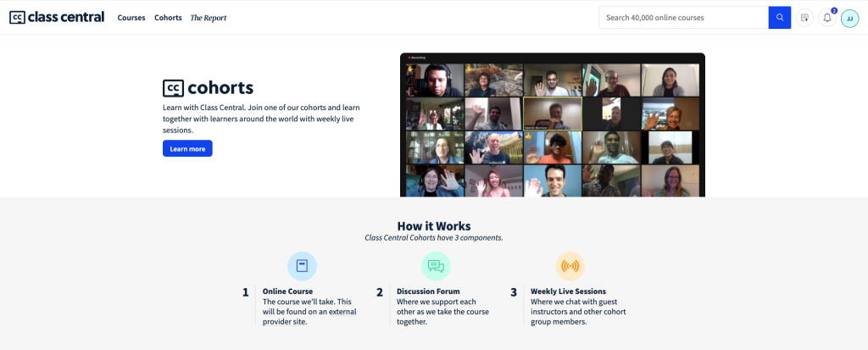Image resolution: width=868 pixels, height=350 pixels.
Task: Open the Cohorts menu item
Action: (169, 18)
